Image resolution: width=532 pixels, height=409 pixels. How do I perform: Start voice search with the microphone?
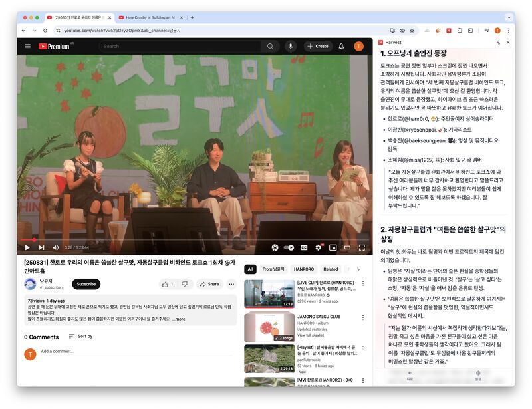[290, 46]
